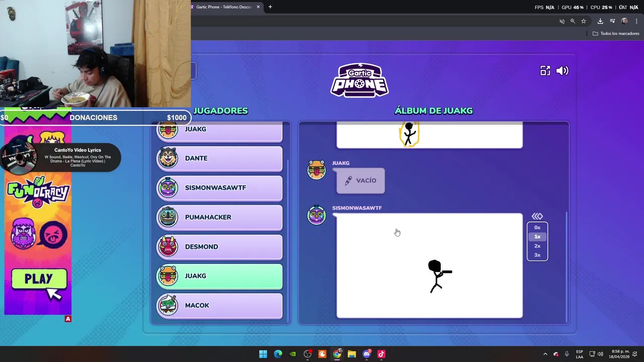Click DANTE's wolf avatar icon
This screenshot has height=362, width=644.
pyautogui.click(x=168, y=158)
